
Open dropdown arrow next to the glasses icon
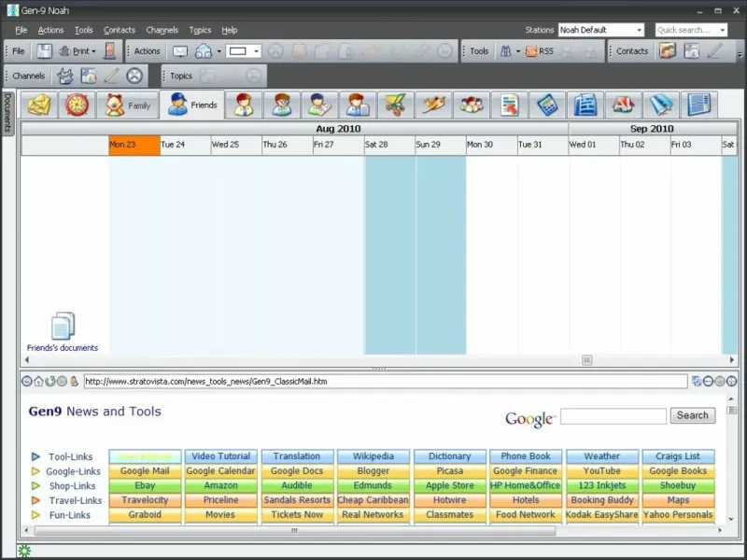click(x=219, y=51)
